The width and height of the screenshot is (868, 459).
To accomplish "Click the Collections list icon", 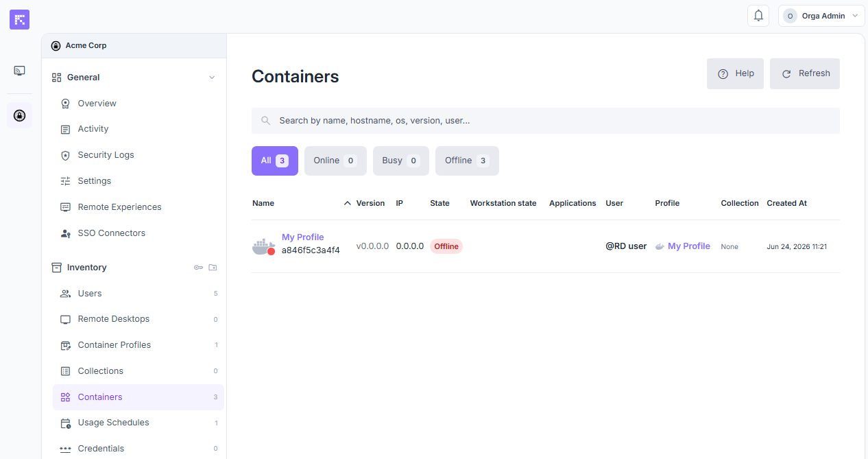I will point(66,371).
